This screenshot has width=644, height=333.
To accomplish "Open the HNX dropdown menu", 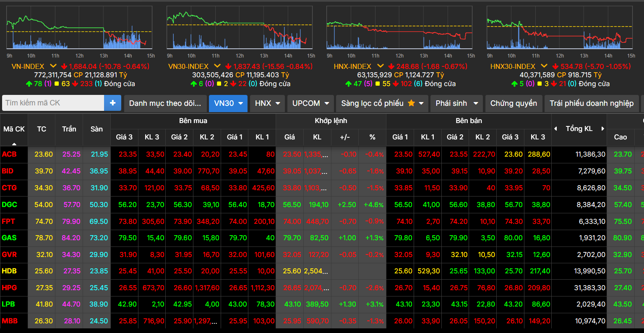I will point(267,103).
